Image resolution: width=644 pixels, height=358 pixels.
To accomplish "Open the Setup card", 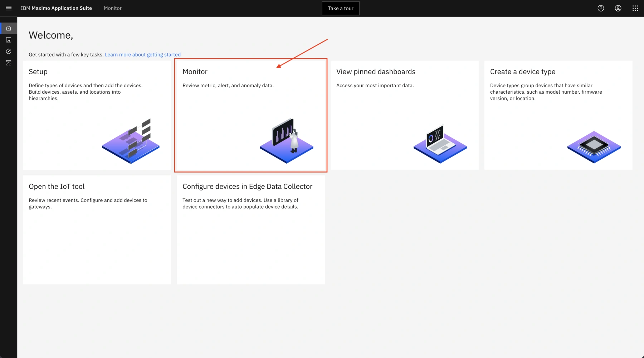I will [97, 115].
